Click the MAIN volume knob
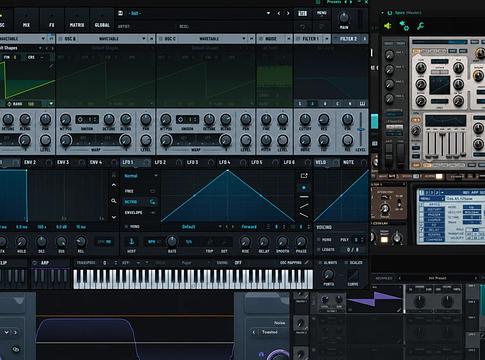Viewport: 485px width, 360px height. tap(344, 18)
